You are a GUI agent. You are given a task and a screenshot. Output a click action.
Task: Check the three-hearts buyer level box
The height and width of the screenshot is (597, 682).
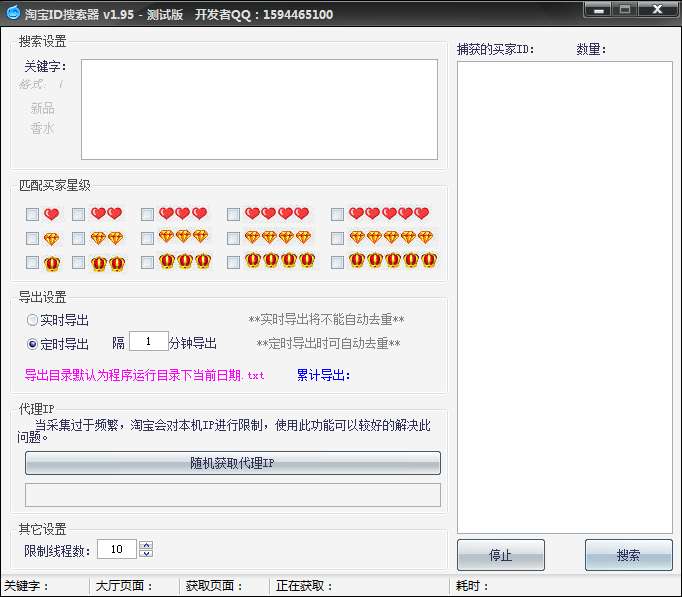[147, 214]
